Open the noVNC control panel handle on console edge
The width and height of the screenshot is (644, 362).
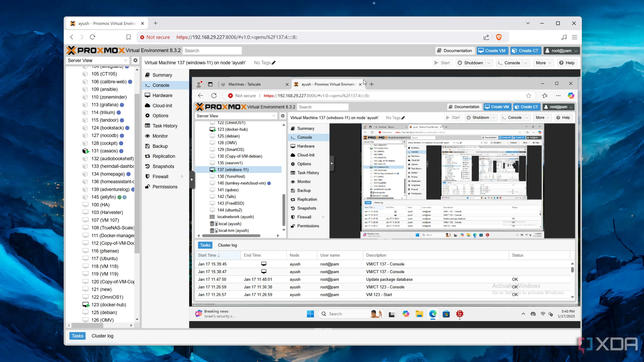click(192, 179)
